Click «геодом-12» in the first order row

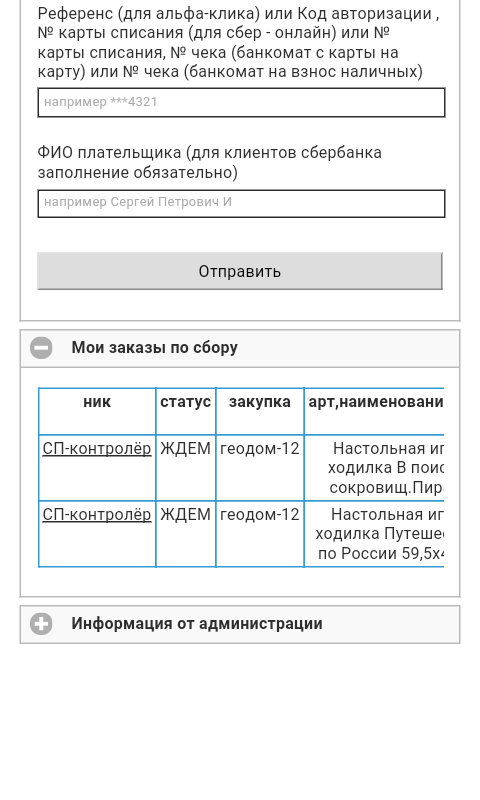click(x=260, y=448)
